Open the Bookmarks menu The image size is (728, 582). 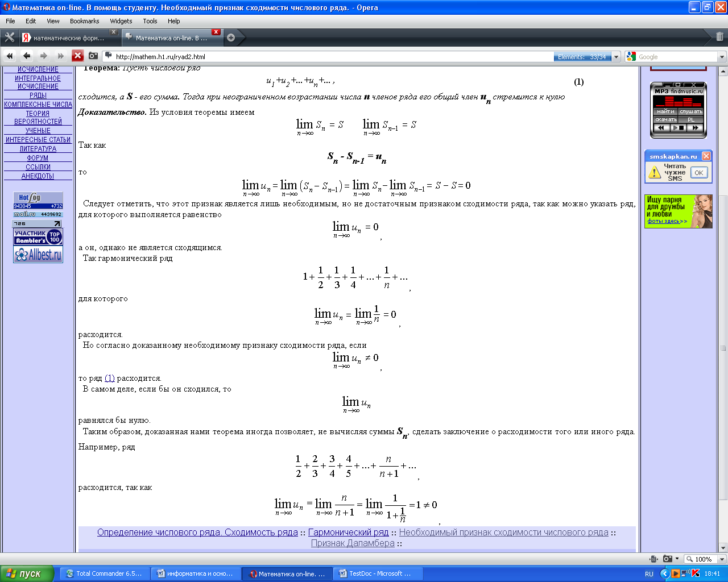tap(84, 21)
